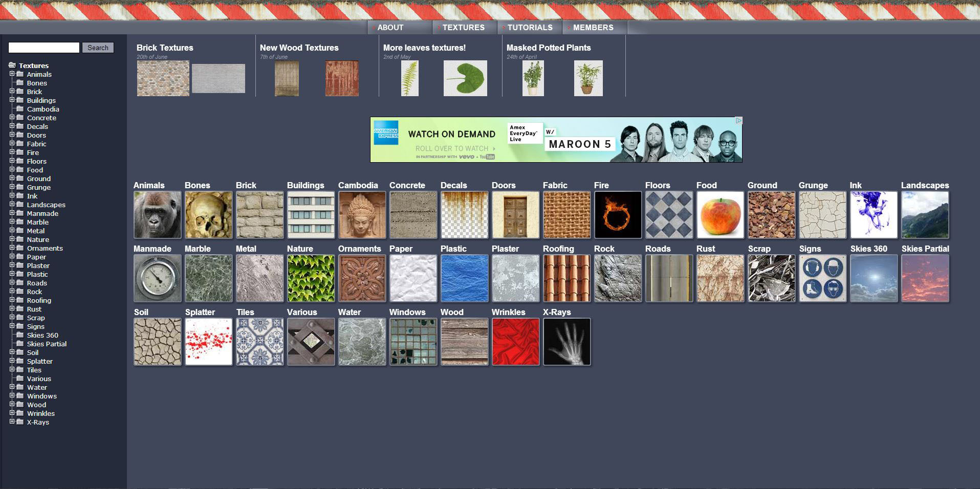
Task: Select the Signs safety symbols thumbnail
Action: [x=822, y=278]
